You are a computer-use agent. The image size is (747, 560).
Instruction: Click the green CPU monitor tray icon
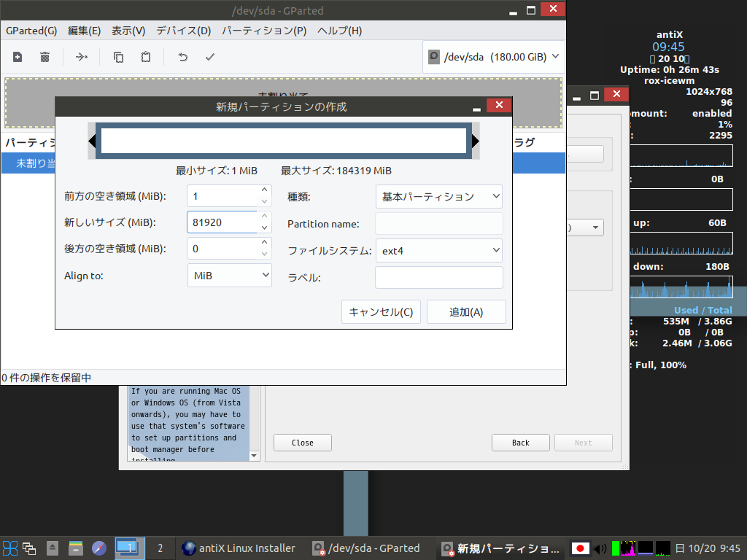click(616, 548)
